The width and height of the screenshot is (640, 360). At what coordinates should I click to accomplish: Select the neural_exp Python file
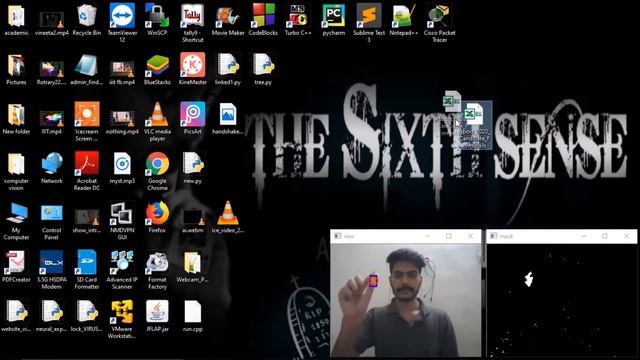click(x=51, y=316)
